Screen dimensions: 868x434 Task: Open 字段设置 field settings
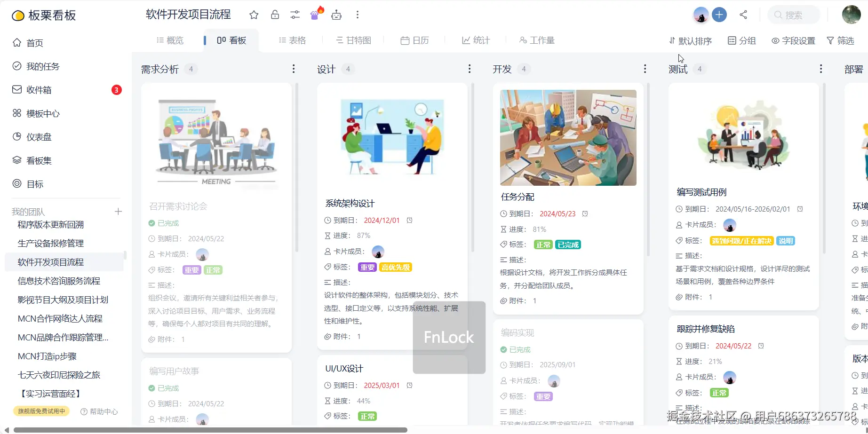point(793,41)
